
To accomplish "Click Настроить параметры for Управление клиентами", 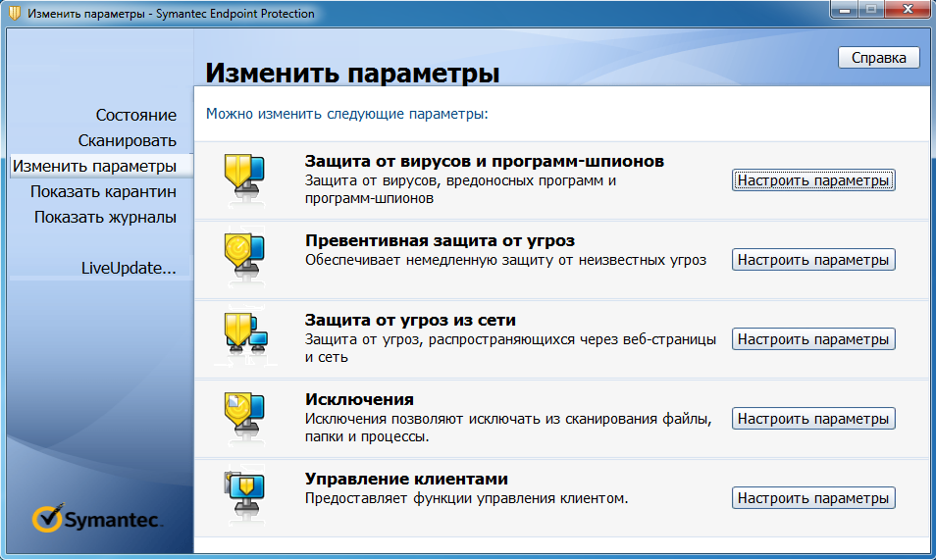I will 813,498.
